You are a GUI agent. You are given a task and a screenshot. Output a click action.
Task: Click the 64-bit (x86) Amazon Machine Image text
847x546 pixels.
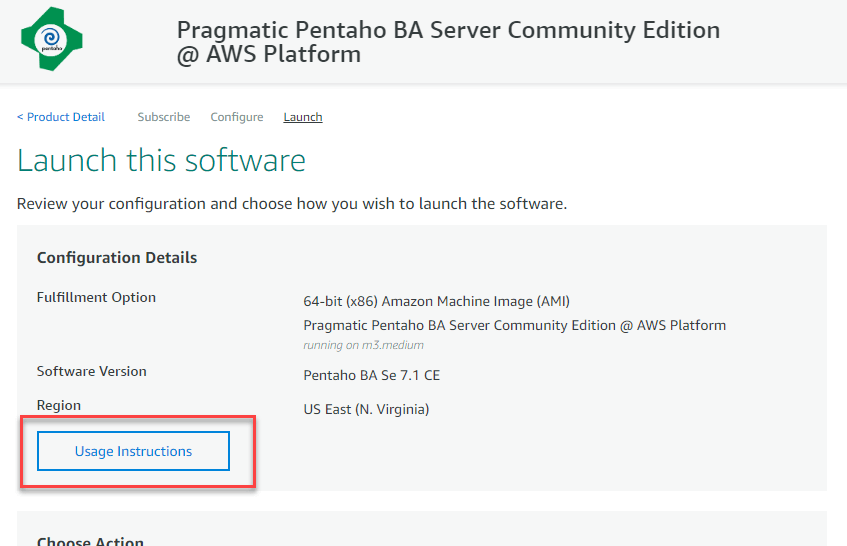[436, 301]
